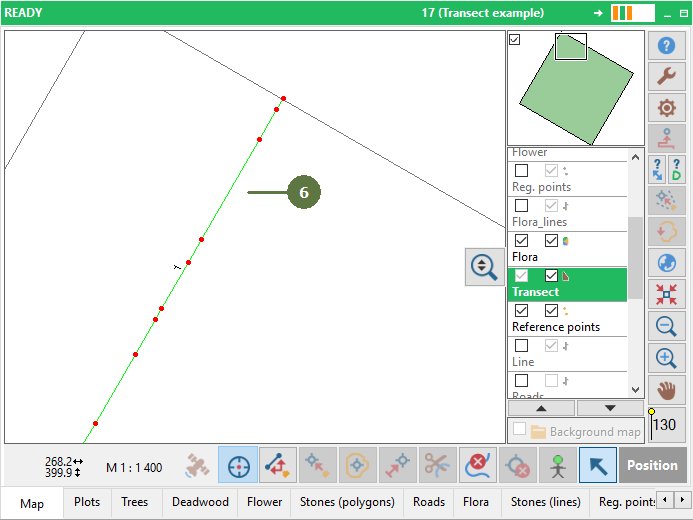Click the zoom in magnifier icon
Image resolution: width=693 pixels, height=520 pixels.
point(666,358)
